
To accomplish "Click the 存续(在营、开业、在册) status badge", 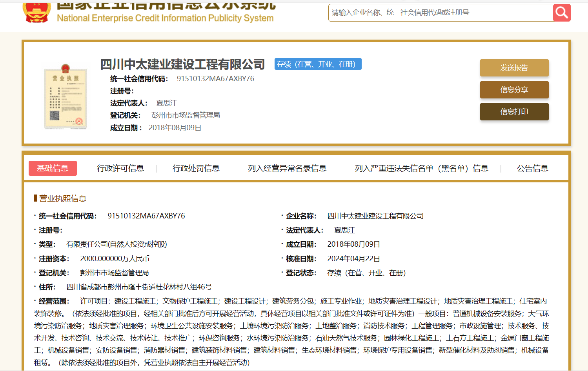I will [x=318, y=64].
